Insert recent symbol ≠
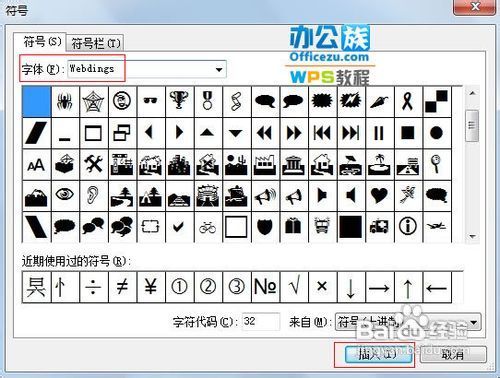This screenshot has width=500, height=378. coord(122,287)
